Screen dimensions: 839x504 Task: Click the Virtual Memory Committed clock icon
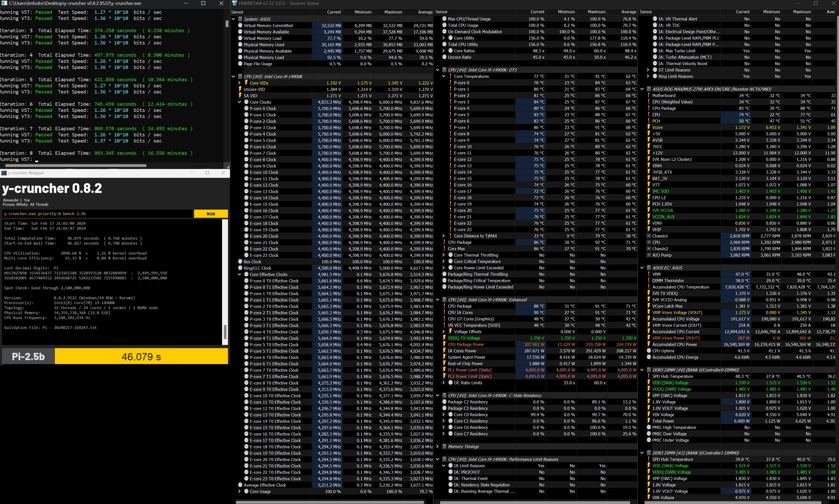[x=240, y=26]
